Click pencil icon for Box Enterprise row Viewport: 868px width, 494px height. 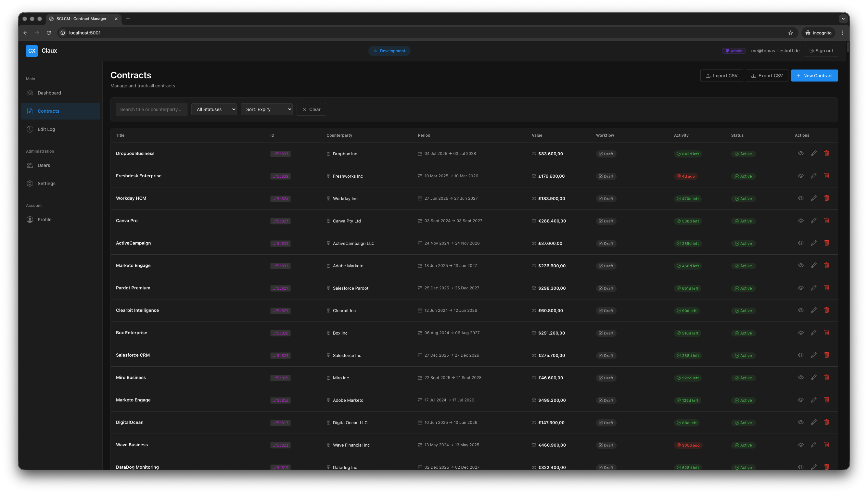[x=813, y=333]
